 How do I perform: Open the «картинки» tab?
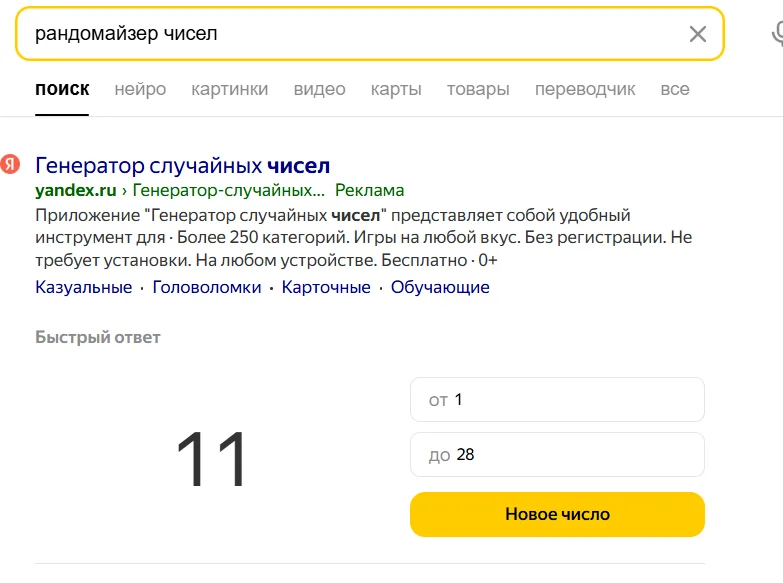click(x=230, y=89)
